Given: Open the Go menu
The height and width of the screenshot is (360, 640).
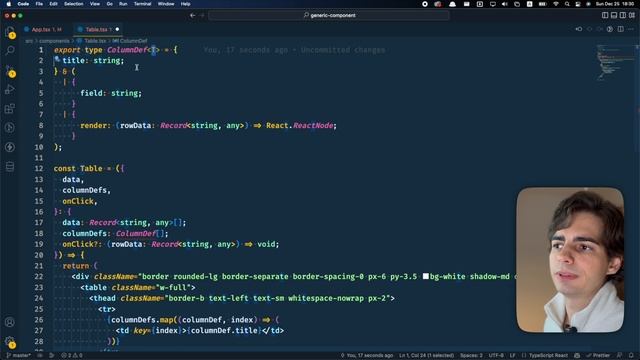Looking at the screenshot, I should (109, 4).
